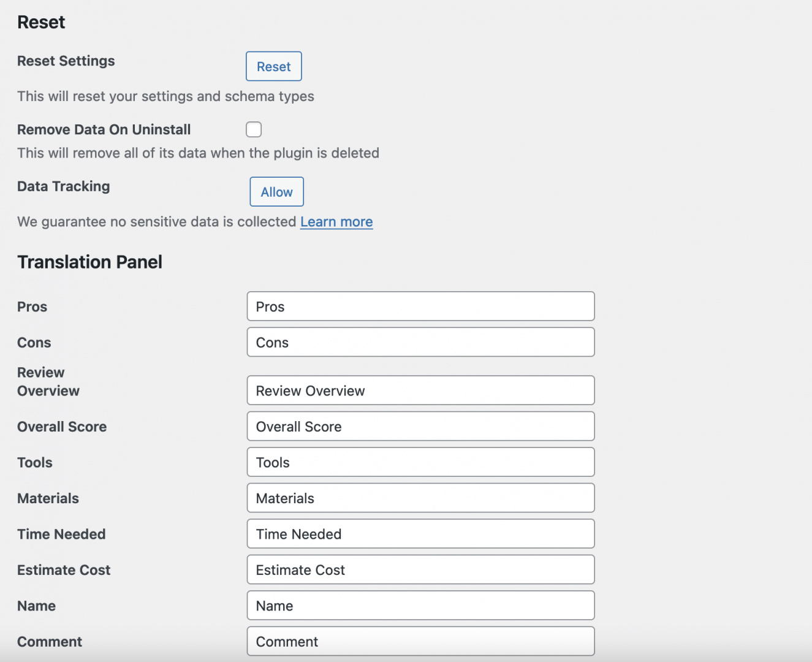Click the Cons row label

point(34,343)
